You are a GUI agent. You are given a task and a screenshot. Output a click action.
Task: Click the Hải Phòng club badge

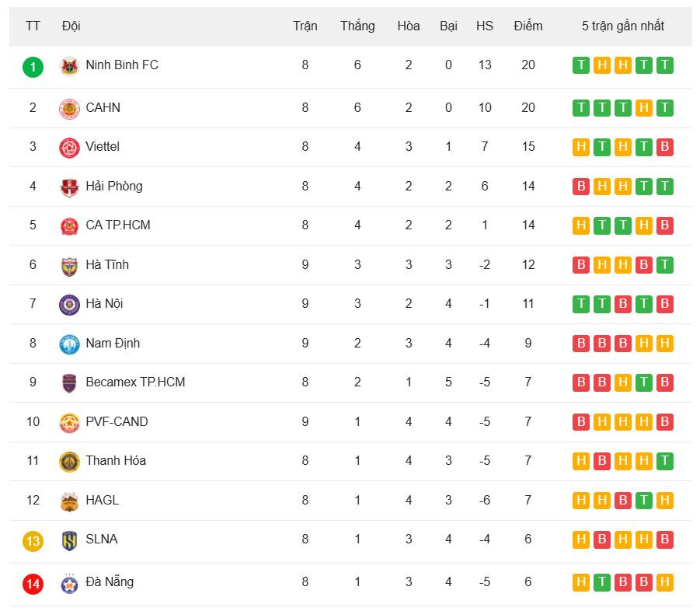point(69,187)
